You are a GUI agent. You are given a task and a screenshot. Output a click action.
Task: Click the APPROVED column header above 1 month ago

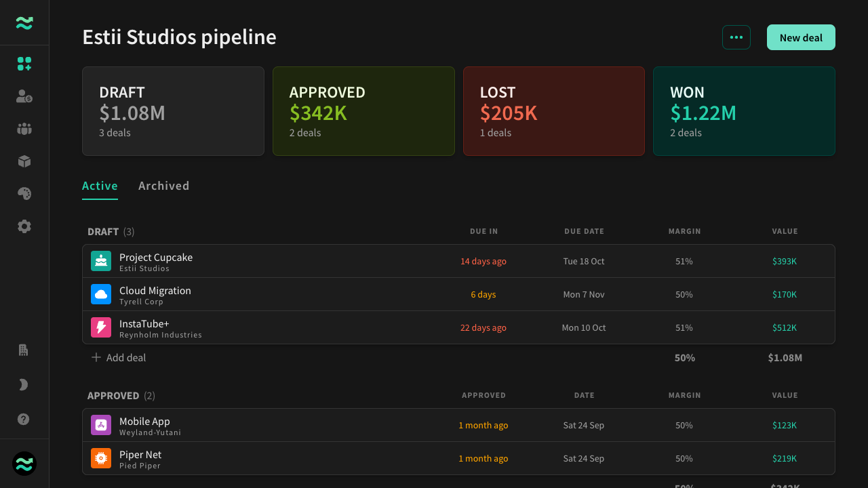pyautogui.click(x=484, y=395)
